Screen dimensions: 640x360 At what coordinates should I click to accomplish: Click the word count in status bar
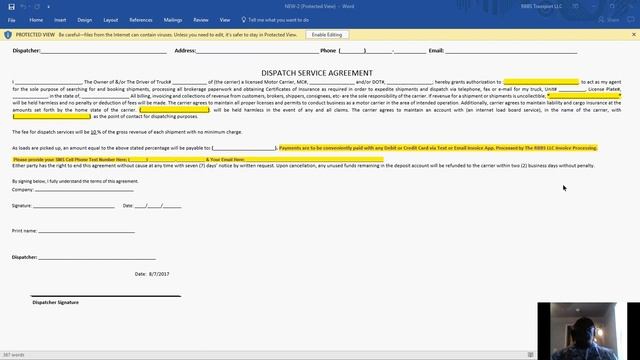click(x=14, y=355)
